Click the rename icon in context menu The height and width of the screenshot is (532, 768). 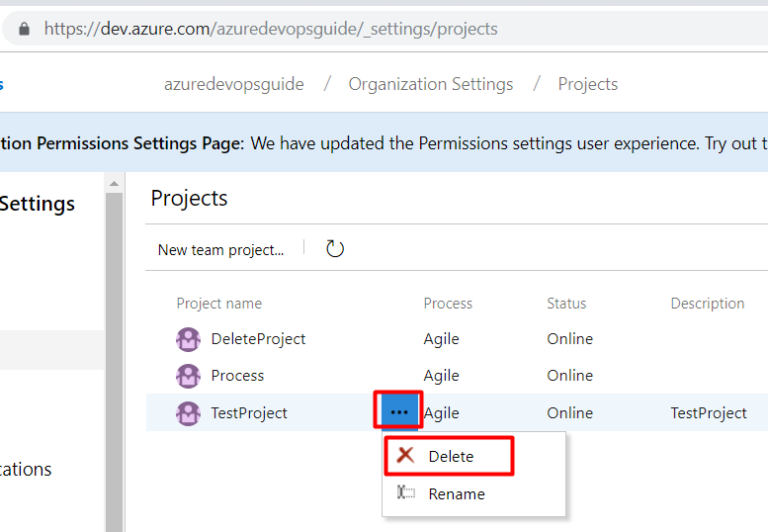pyautogui.click(x=405, y=493)
